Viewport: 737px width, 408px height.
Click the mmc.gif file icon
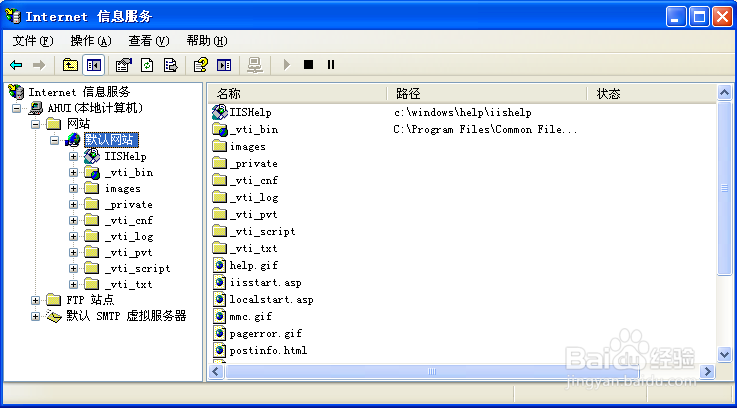pyautogui.click(x=220, y=316)
